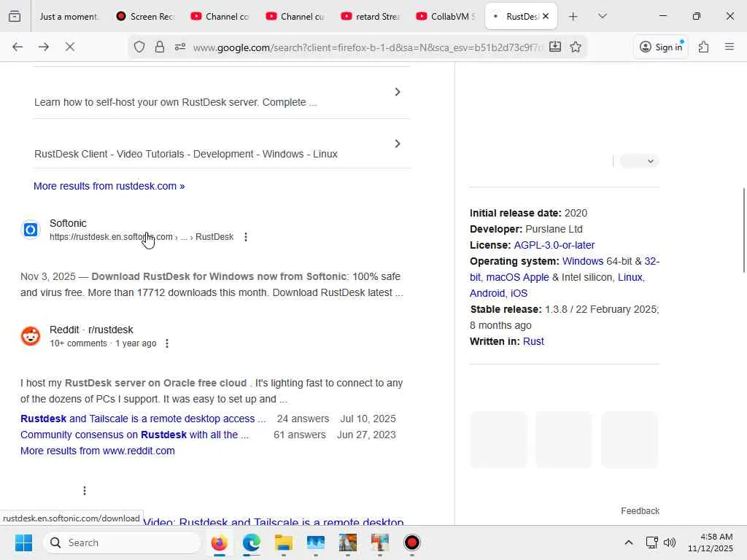Bookmark this page with the star
Image resolution: width=747 pixels, height=560 pixels.
coord(576,47)
